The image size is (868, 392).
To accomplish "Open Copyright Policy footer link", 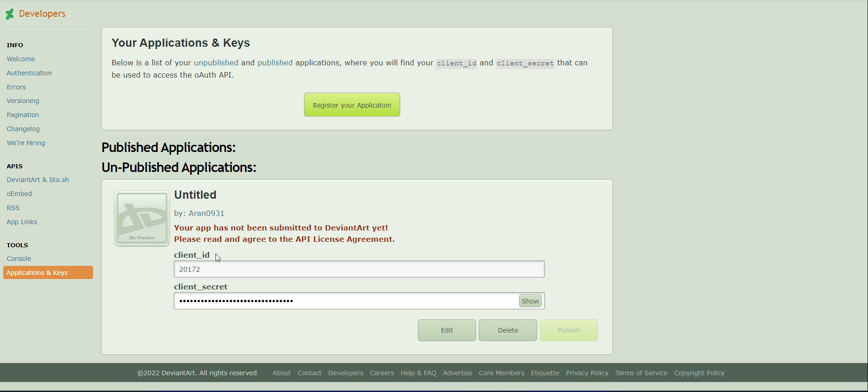I will click(699, 373).
